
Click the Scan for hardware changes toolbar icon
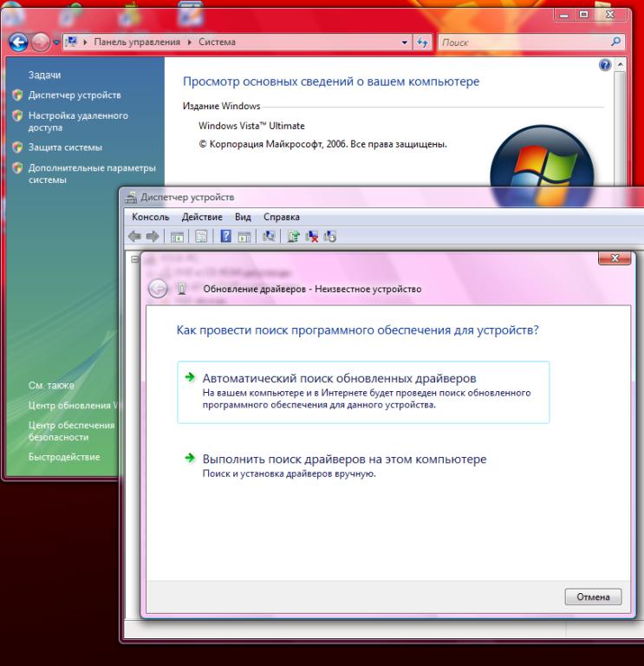pyautogui.click(x=269, y=236)
